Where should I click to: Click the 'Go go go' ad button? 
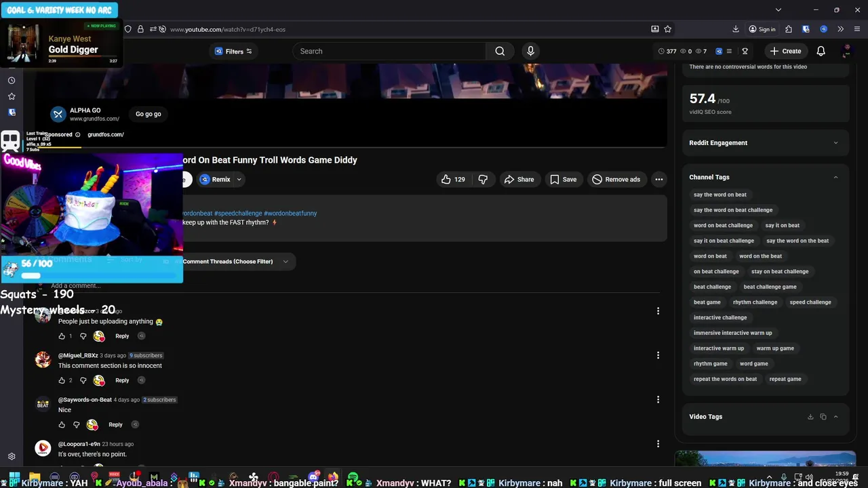pyautogui.click(x=148, y=114)
